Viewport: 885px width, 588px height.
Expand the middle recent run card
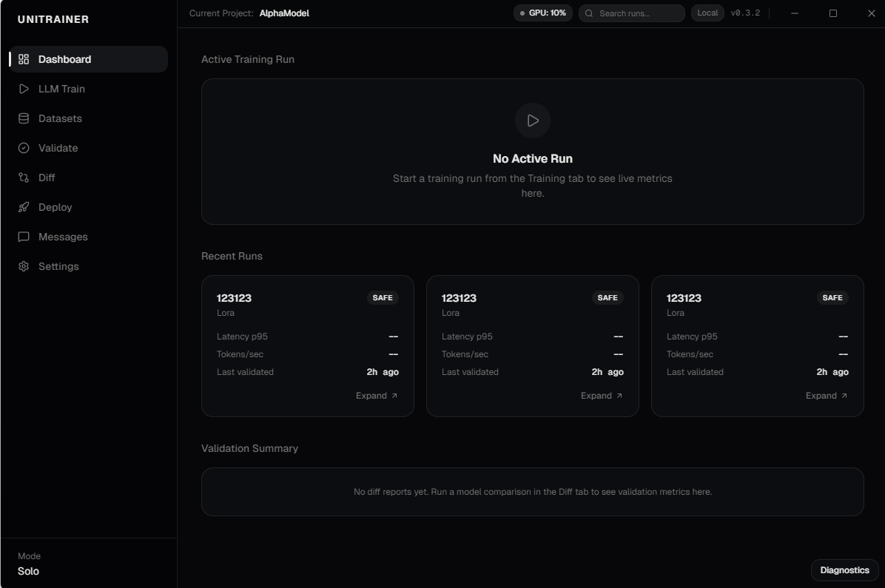(602, 395)
